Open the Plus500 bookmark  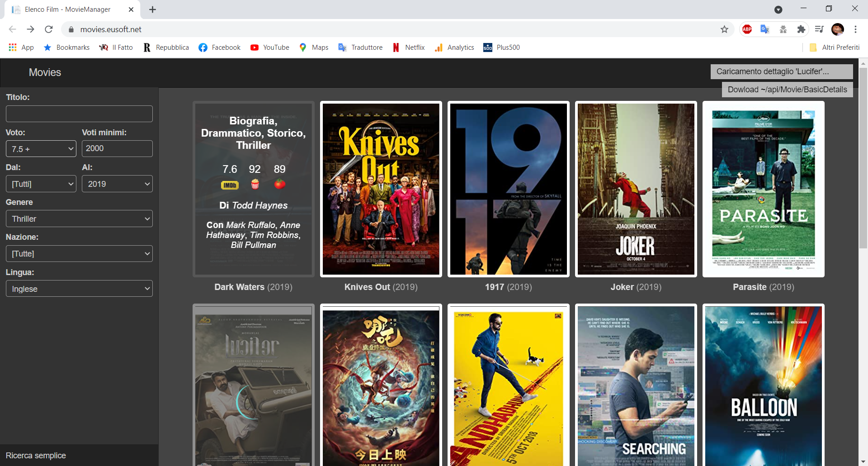coord(502,48)
